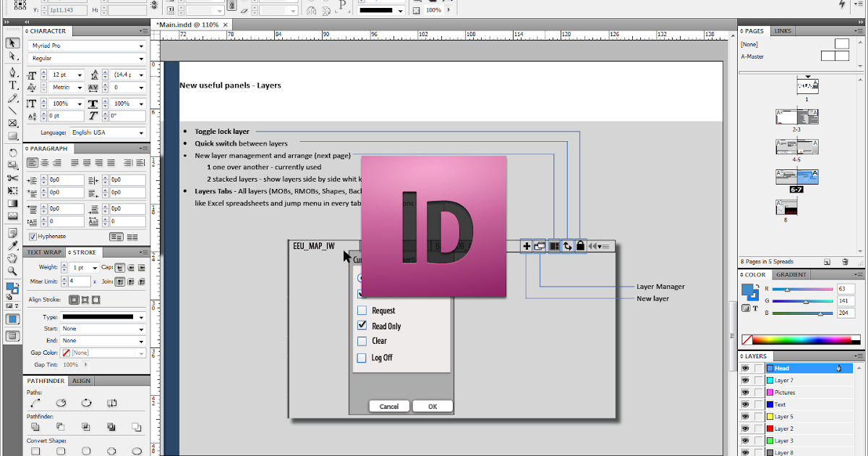Align stroke to center icon
Screen dimensions: 868x456
74,300
